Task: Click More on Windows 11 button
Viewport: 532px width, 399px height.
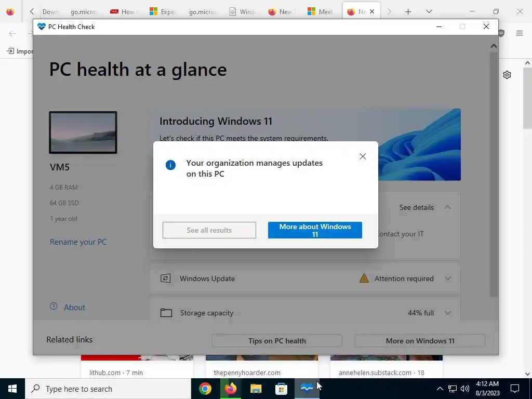Action: pos(420,341)
